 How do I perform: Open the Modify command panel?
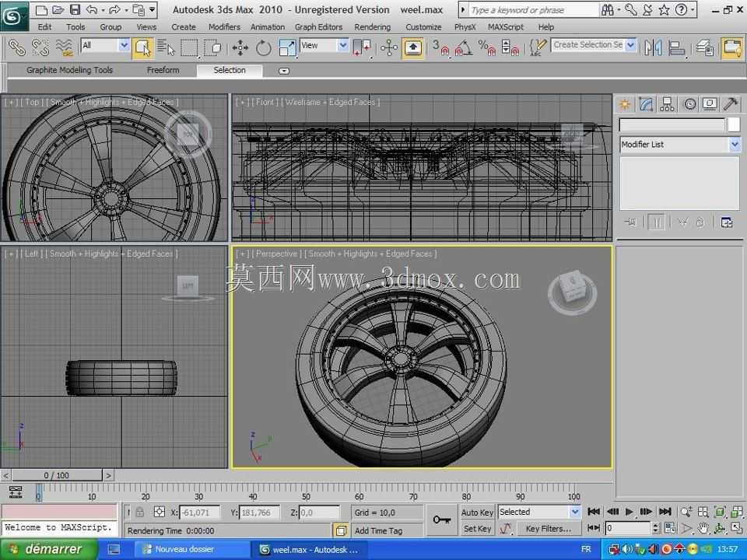point(646,104)
